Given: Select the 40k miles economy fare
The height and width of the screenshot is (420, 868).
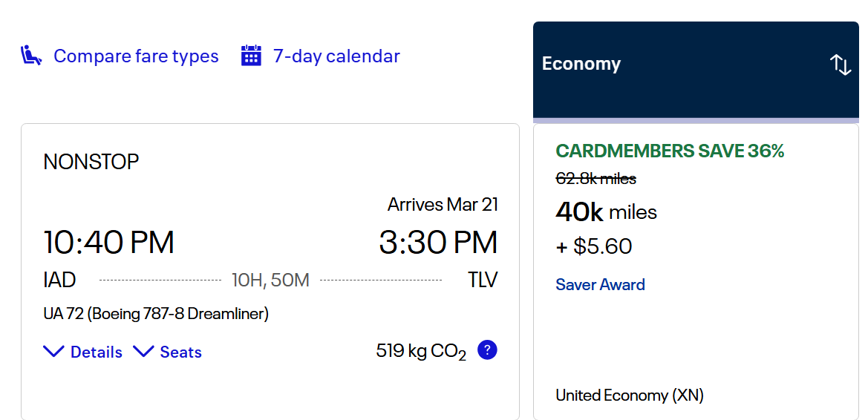Looking at the screenshot, I should [x=606, y=213].
